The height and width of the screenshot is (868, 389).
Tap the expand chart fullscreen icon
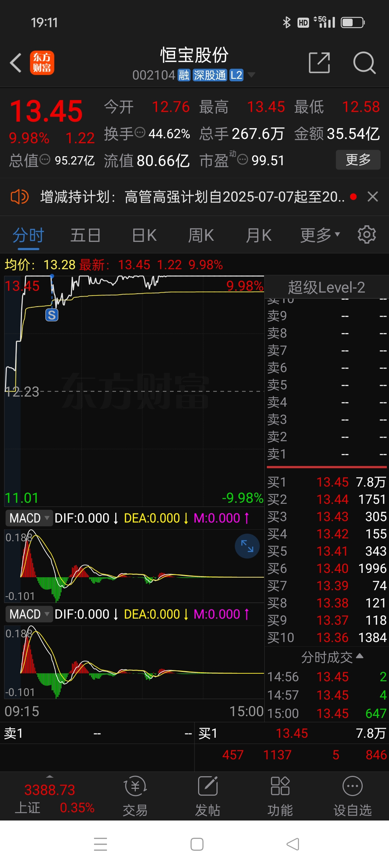click(x=247, y=546)
